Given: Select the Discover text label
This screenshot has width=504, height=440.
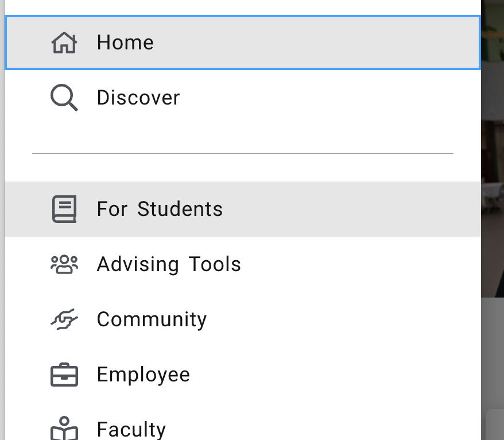Looking at the screenshot, I should pos(138,98).
